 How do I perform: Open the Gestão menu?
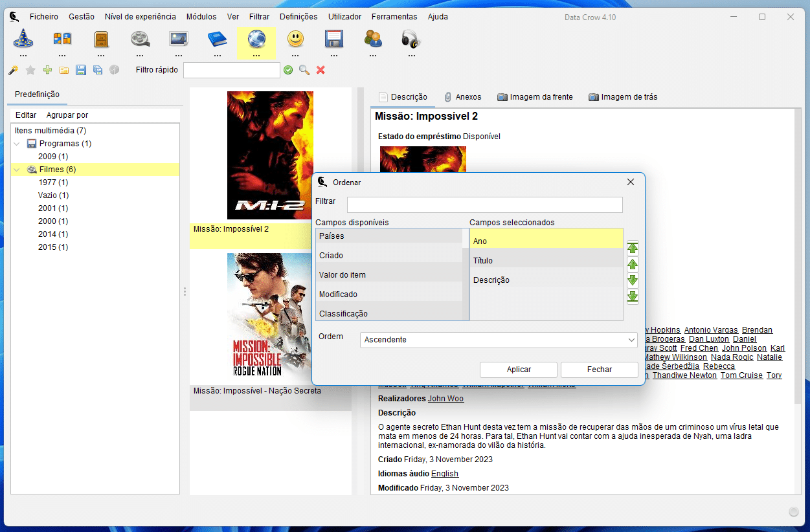(x=82, y=17)
